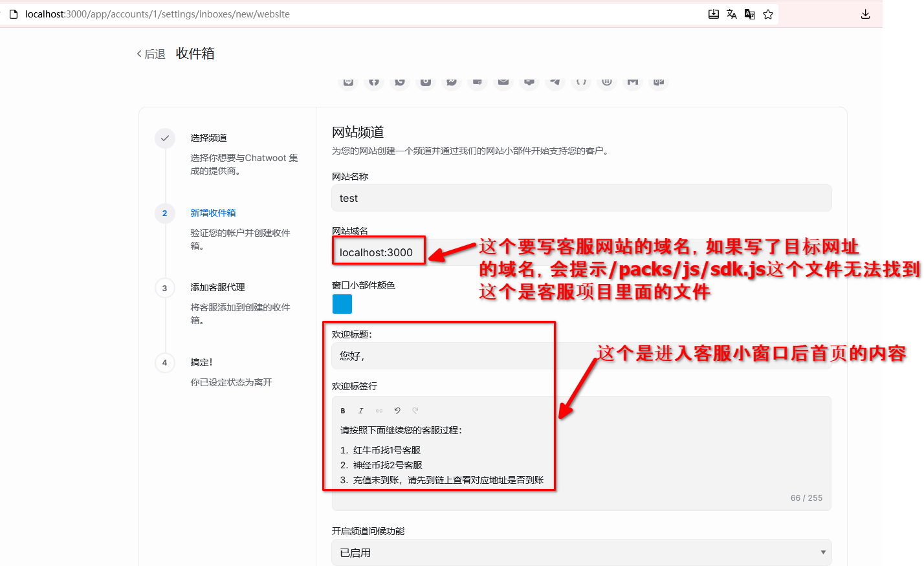Click the install app icon in address bar
This screenshot has height=566, width=924.
714,14
